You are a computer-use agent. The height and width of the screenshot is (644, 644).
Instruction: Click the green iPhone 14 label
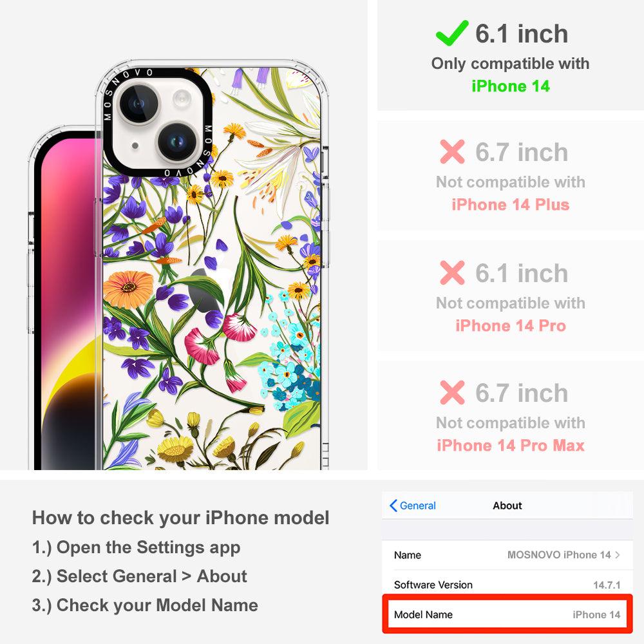(x=511, y=86)
